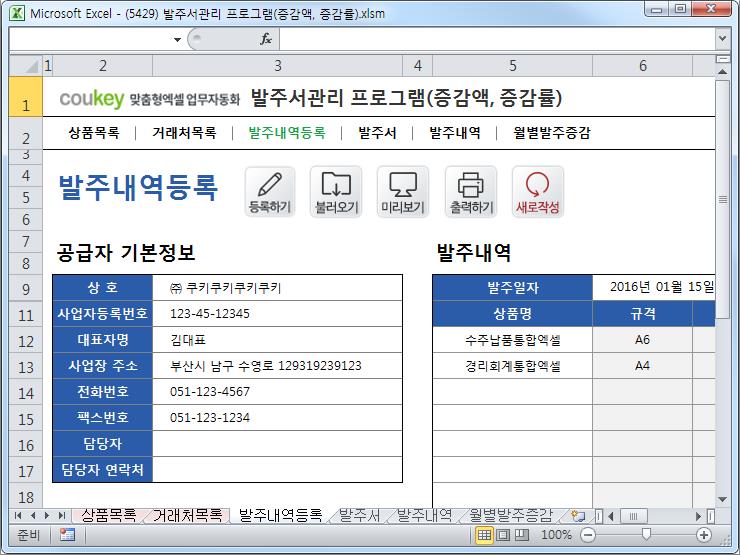Image resolution: width=740 pixels, height=555 pixels.
Task: Select row header 1
Action: click(25, 97)
